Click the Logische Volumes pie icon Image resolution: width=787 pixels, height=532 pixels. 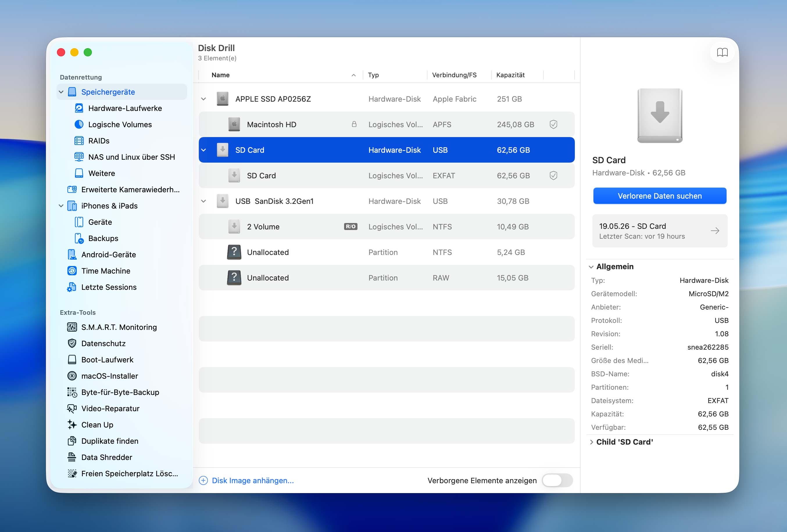pos(79,125)
